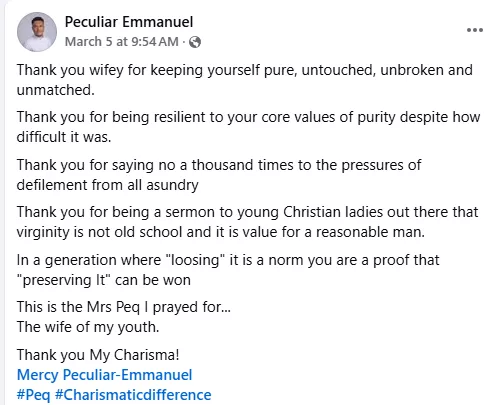Click the "saying no a thousand times" line
This screenshot has height=405, width=499.
coord(219,165)
